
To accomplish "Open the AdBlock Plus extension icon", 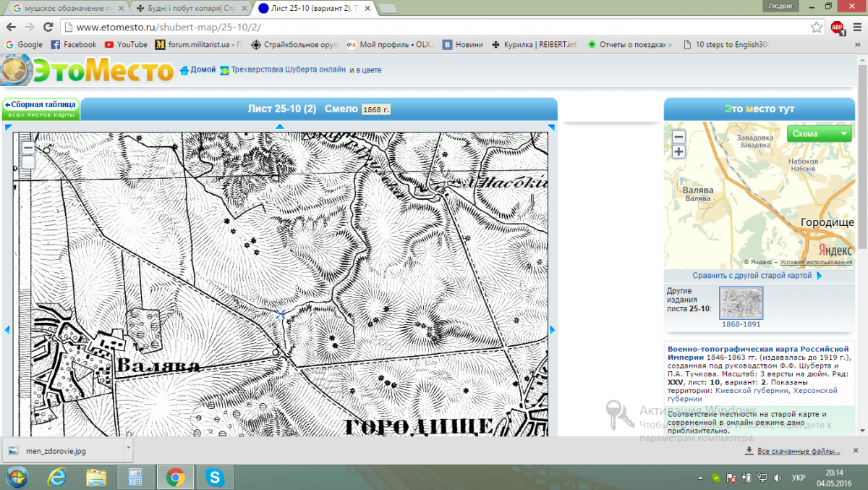I will click(838, 28).
